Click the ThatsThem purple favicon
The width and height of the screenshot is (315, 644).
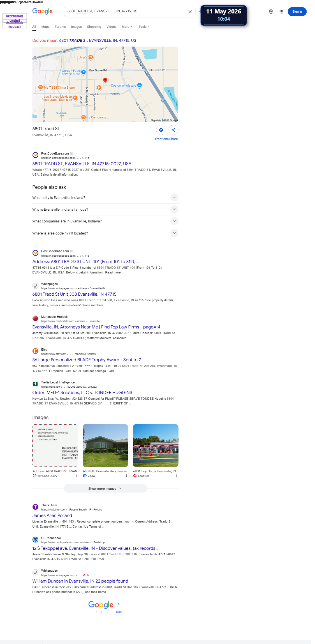[x=35, y=507]
